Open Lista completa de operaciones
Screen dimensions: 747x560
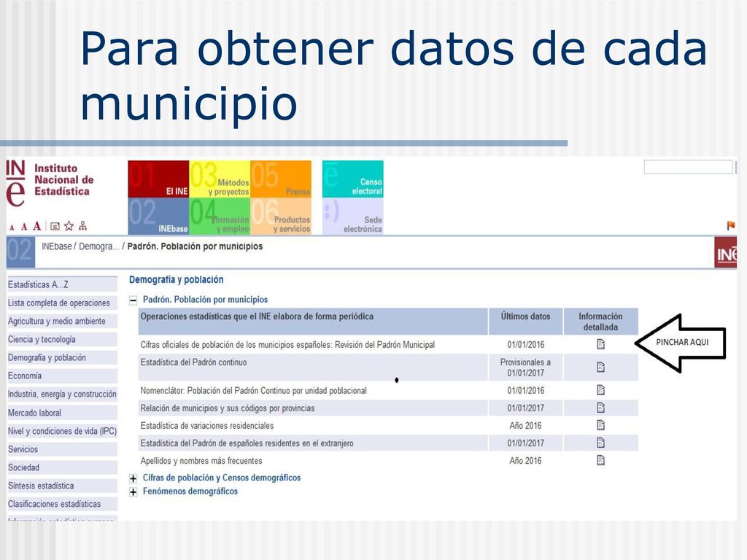62,303
